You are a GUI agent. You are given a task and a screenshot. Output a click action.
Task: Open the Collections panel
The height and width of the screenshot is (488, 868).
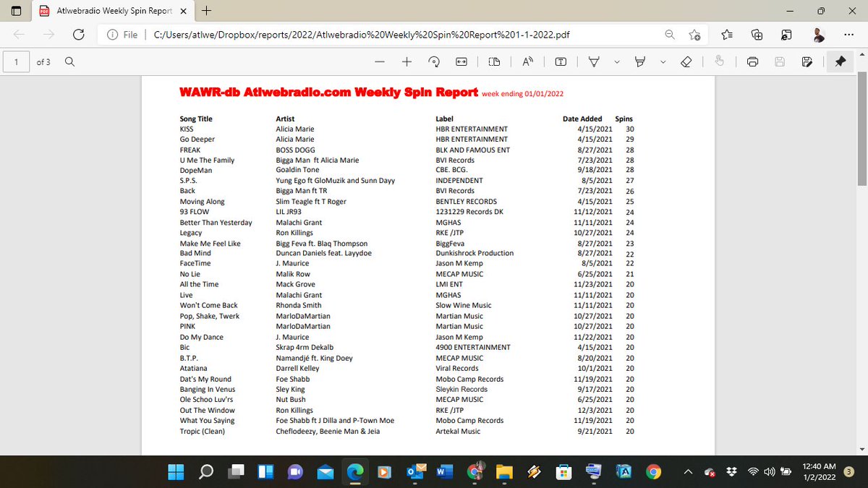757,35
